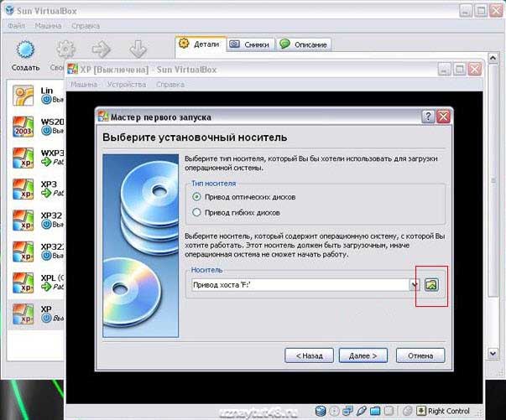Select the XP3 machine icon
This screenshot has height=420, width=506.
coord(23,189)
